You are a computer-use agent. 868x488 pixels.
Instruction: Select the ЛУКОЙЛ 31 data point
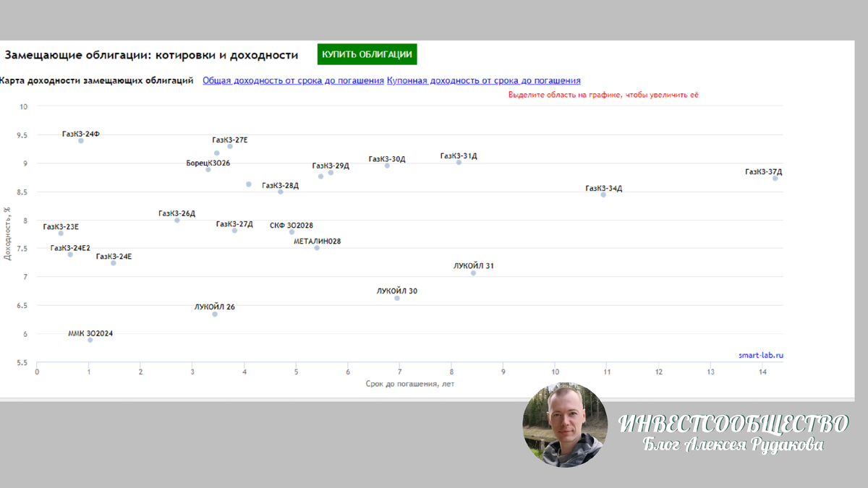coord(474,273)
